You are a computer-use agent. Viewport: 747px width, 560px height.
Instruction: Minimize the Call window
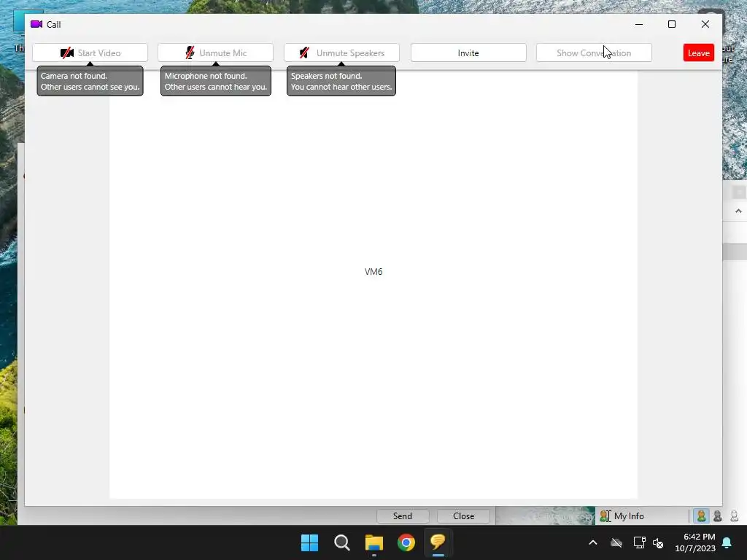click(x=639, y=24)
